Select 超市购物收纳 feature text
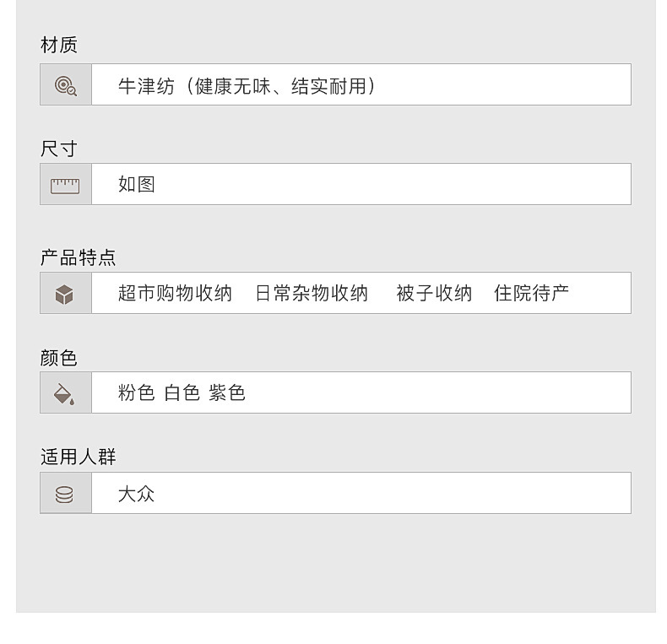The height and width of the screenshot is (644, 667). (x=175, y=294)
